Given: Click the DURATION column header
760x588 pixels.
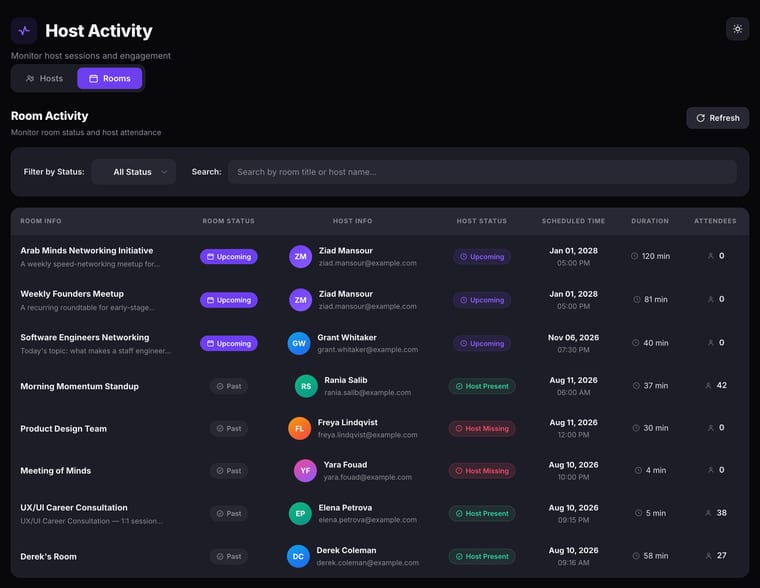Looking at the screenshot, I should (650, 221).
